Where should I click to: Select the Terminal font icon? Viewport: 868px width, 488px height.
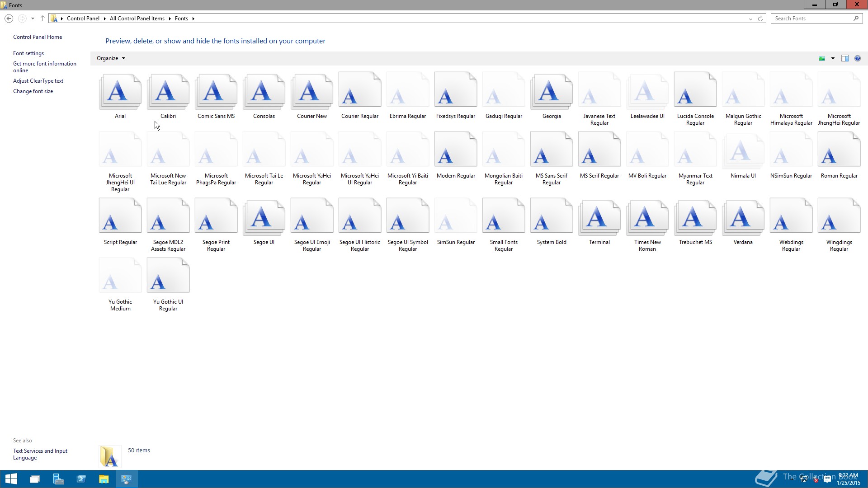[599, 218]
